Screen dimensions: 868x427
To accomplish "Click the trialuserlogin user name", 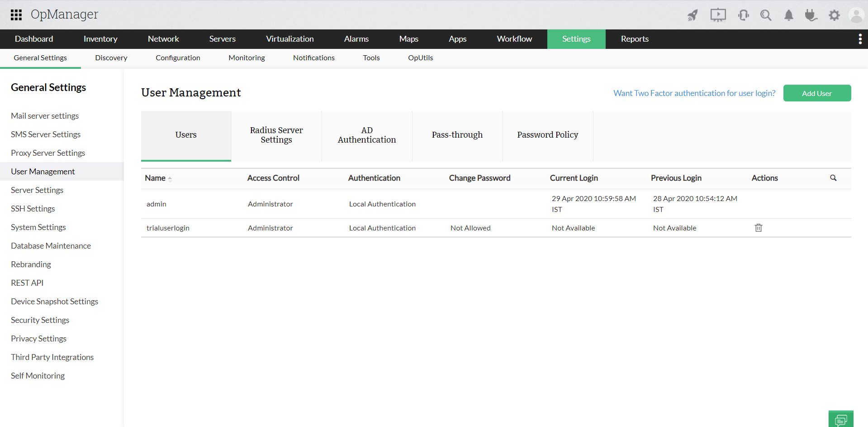I will (168, 228).
